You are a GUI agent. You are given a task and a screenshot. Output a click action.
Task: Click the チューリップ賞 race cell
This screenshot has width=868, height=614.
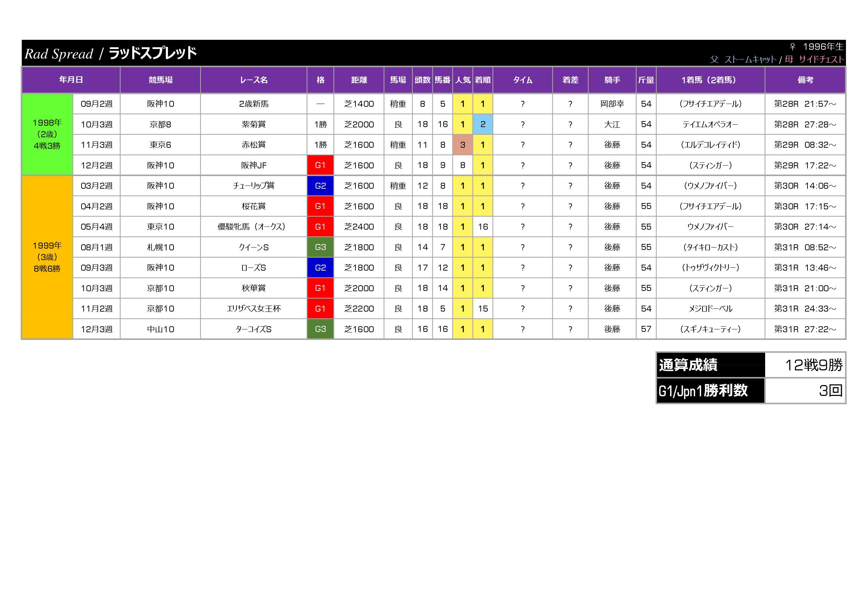click(254, 186)
